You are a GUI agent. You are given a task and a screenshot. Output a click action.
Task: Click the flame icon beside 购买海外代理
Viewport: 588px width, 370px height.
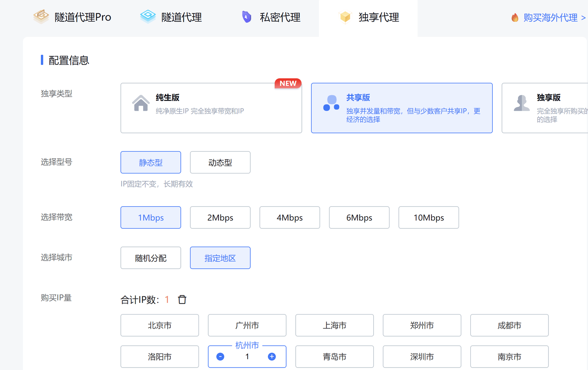click(x=515, y=17)
